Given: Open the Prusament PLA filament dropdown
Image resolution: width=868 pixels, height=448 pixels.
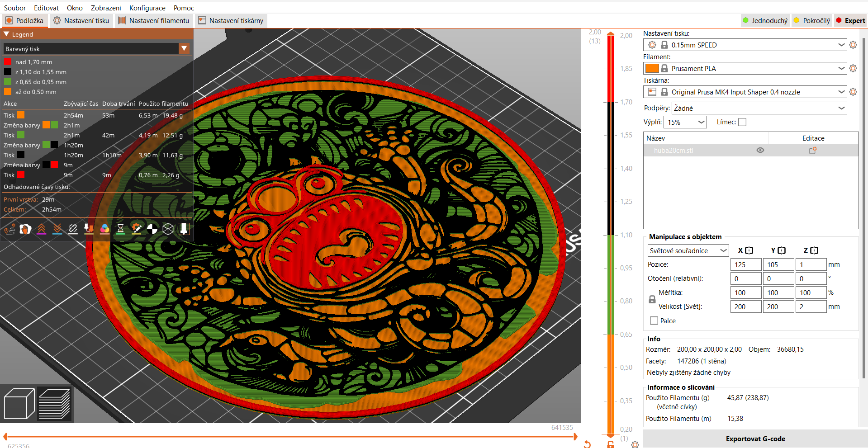Looking at the screenshot, I should 745,68.
